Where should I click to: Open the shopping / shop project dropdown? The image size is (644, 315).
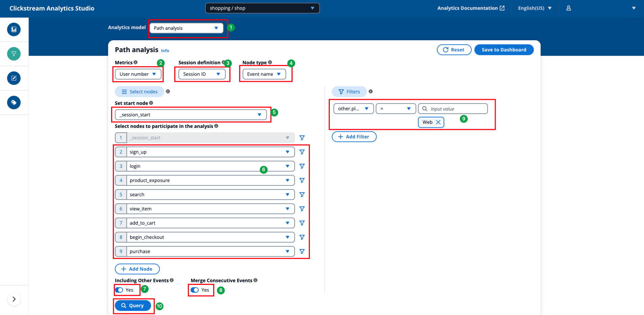point(263,8)
